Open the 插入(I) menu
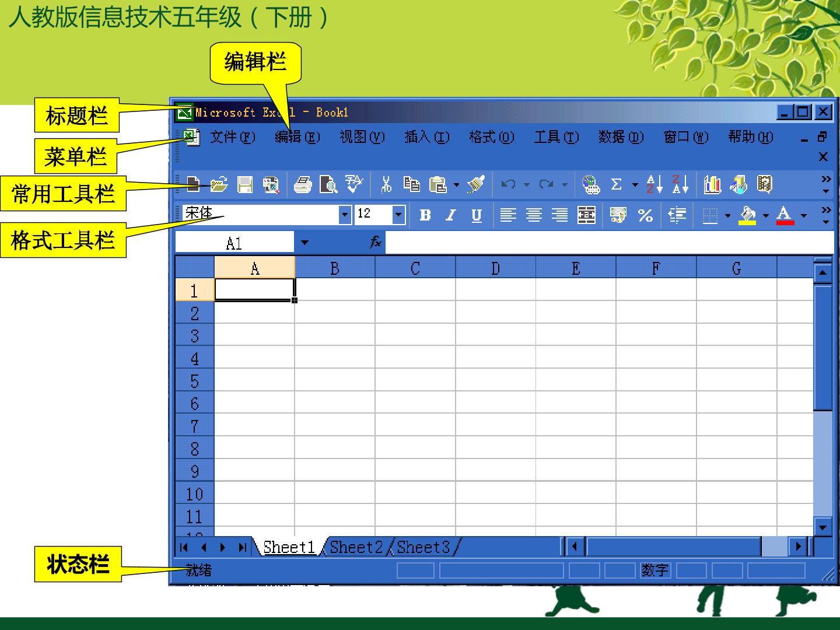The height and width of the screenshot is (630, 840). coord(426,137)
